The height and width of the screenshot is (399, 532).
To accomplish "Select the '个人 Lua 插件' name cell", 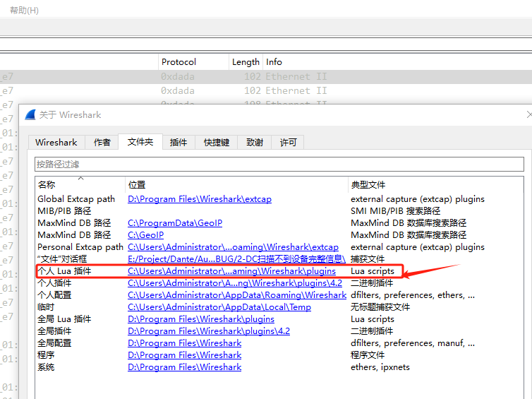I will point(64,271).
